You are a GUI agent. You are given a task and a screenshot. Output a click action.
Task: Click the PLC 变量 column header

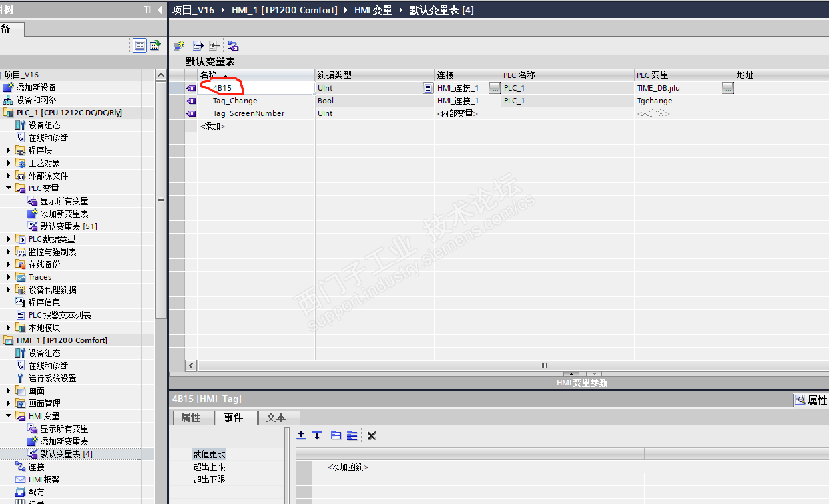point(684,75)
